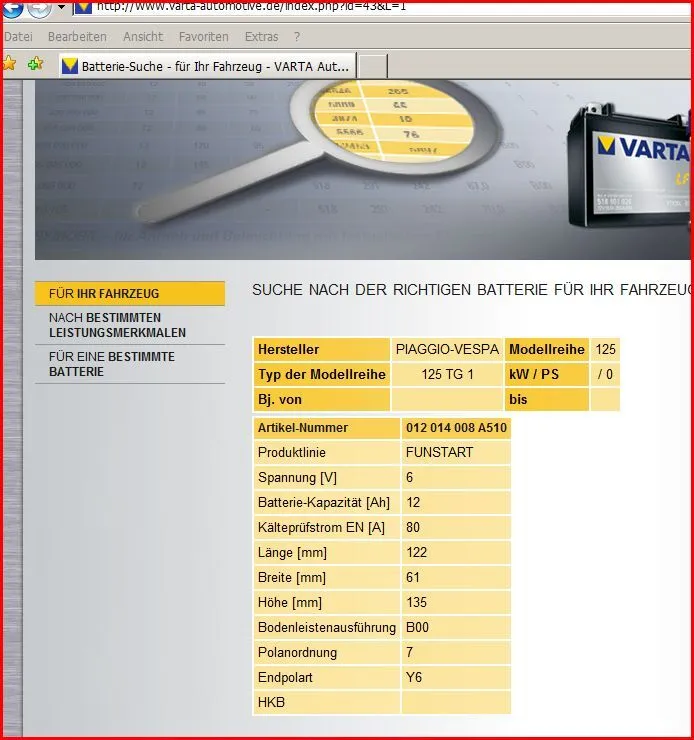Open the Datei menu
694x740 pixels.
tap(18, 37)
